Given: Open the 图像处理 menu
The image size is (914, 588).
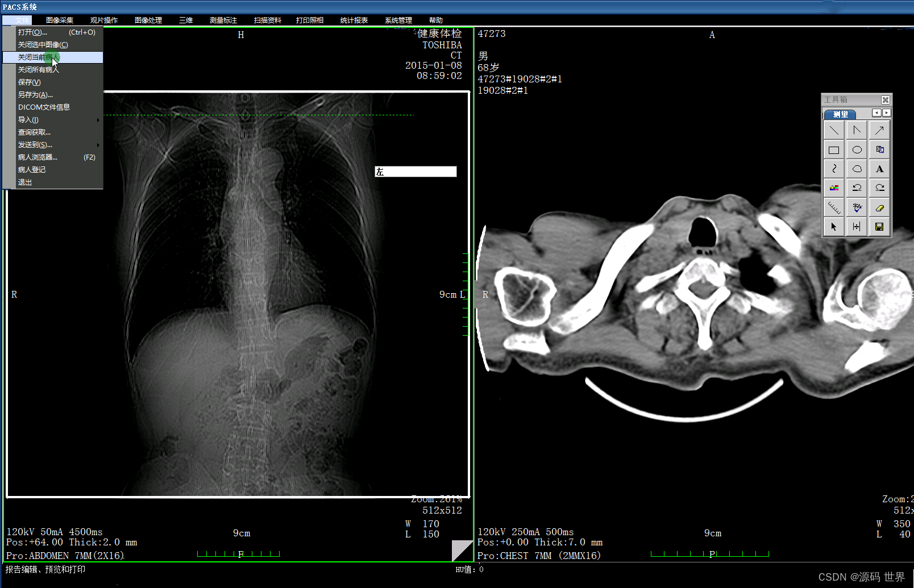Looking at the screenshot, I should coord(148,20).
